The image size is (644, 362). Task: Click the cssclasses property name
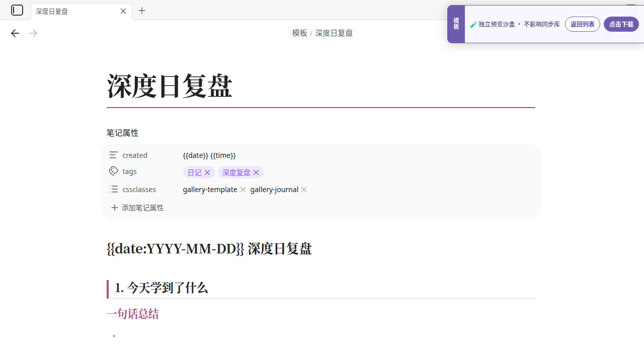click(x=139, y=190)
